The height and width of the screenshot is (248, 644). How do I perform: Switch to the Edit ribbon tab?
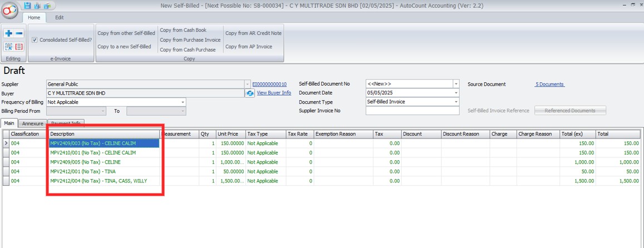[59, 17]
